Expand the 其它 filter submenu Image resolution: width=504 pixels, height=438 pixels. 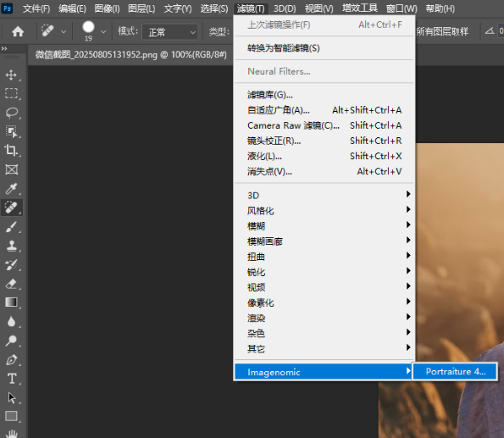pos(324,348)
